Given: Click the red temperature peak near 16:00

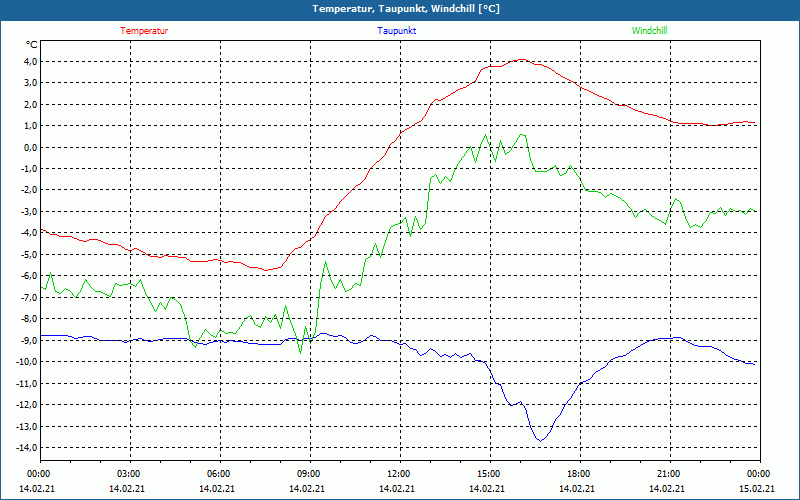Looking at the screenshot, I should click(521, 60).
